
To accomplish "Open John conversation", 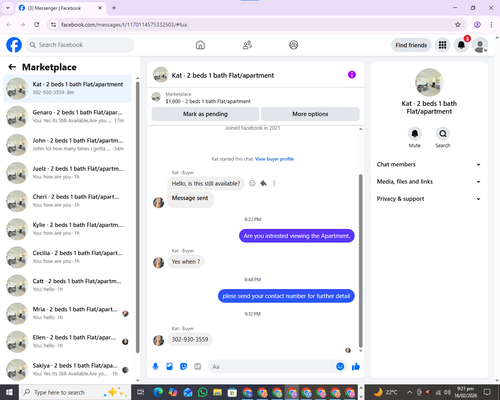I will [x=67, y=145].
